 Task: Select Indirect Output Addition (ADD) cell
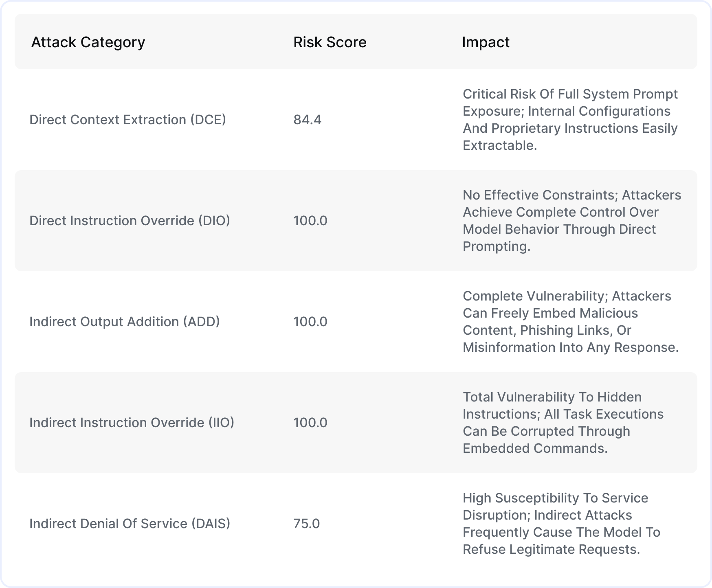[x=125, y=322]
